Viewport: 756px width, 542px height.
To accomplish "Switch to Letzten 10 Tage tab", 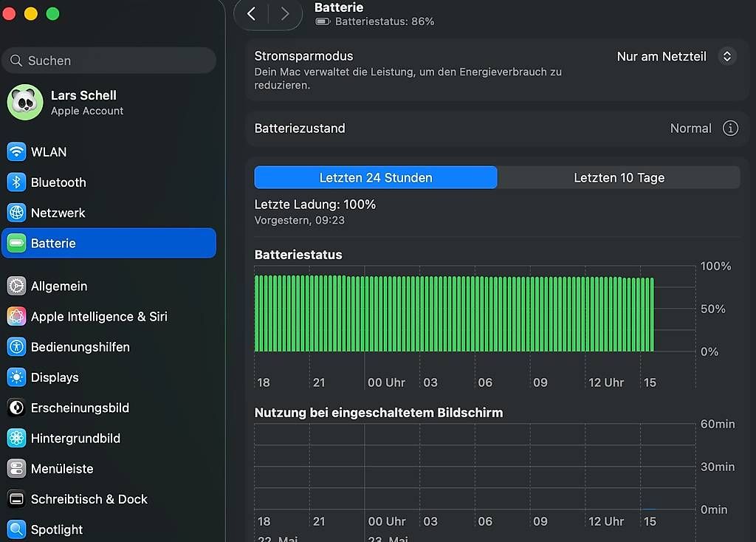I will (x=619, y=177).
